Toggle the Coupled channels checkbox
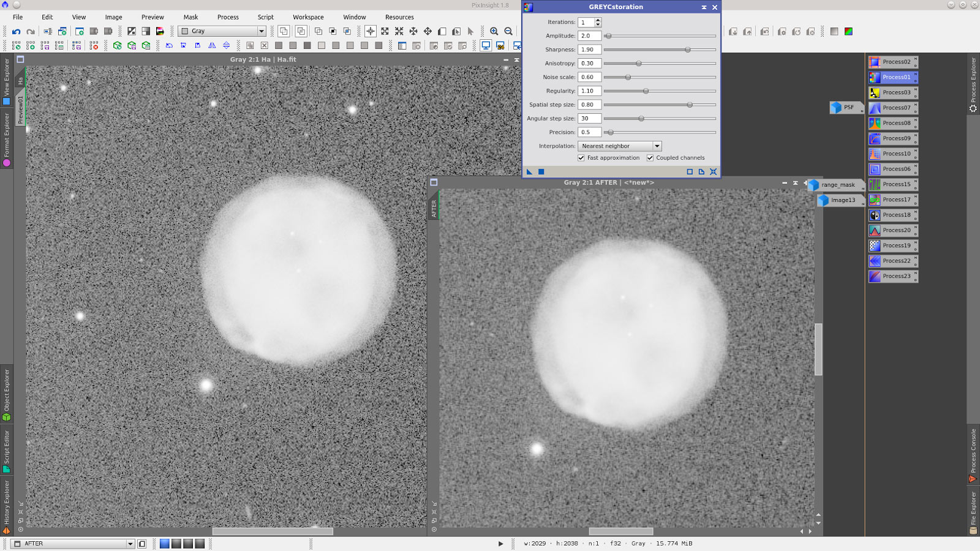The image size is (980, 551). pyautogui.click(x=650, y=158)
